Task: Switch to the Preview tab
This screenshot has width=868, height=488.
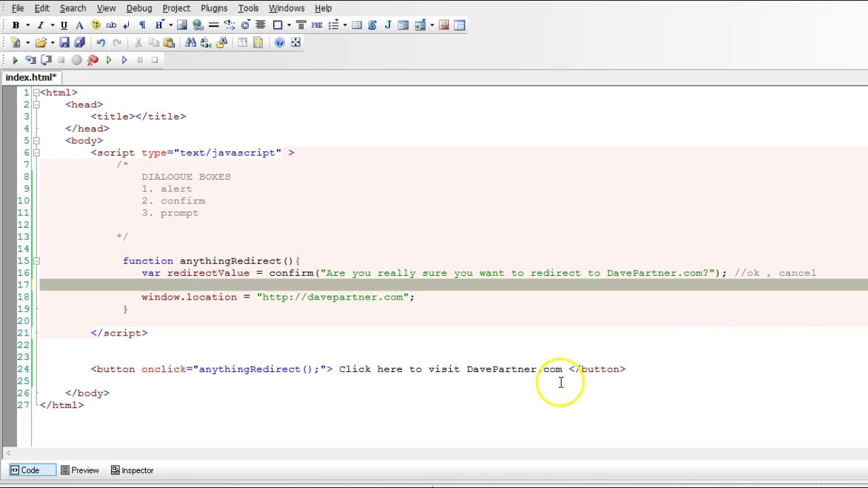Action: click(x=80, y=470)
